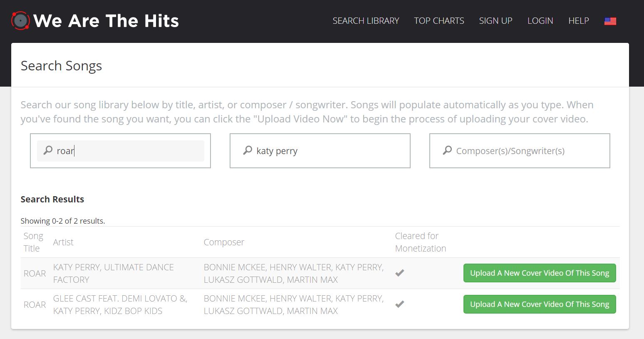Image resolution: width=644 pixels, height=339 pixels.
Task: Focus the artist field containing katy perry
Action: point(320,151)
